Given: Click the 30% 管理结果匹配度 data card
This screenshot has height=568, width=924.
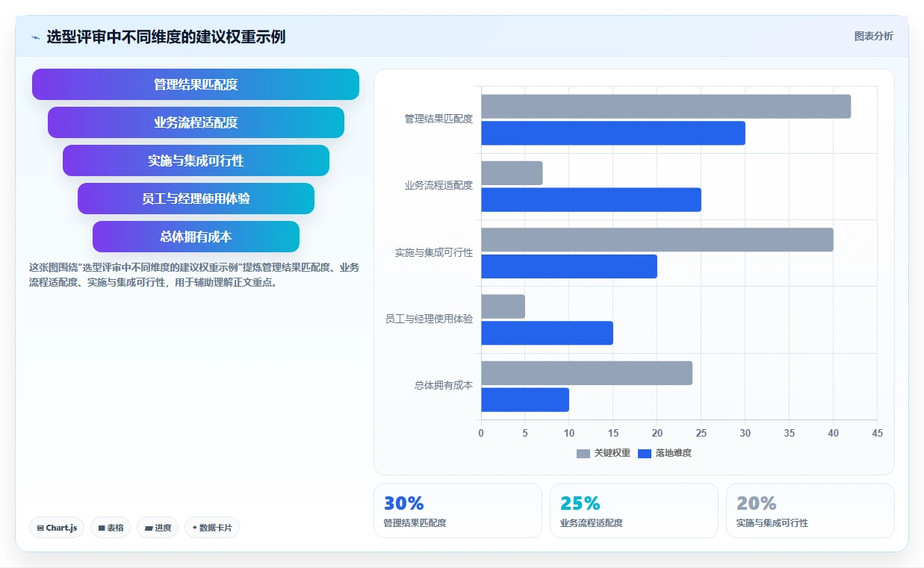Looking at the screenshot, I should click(458, 511).
